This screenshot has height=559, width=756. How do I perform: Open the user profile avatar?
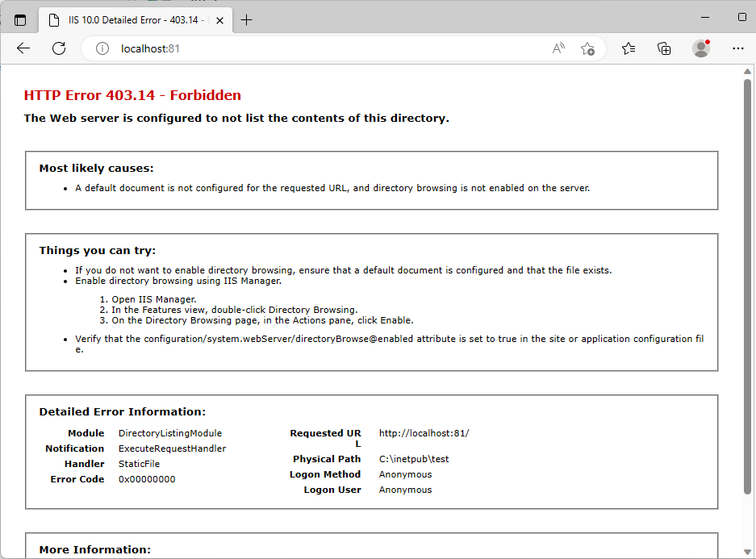click(701, 48)
